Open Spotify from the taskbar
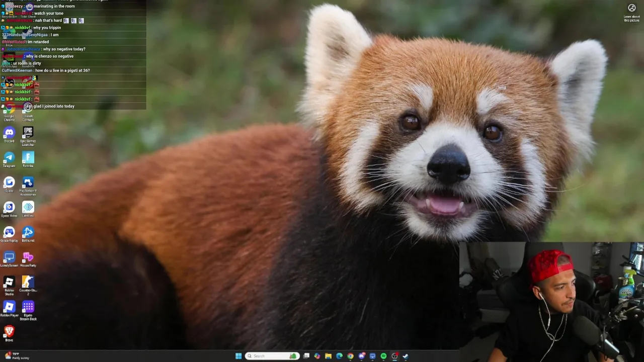Viewport: 644px width, 362px height. click(383, 356)
